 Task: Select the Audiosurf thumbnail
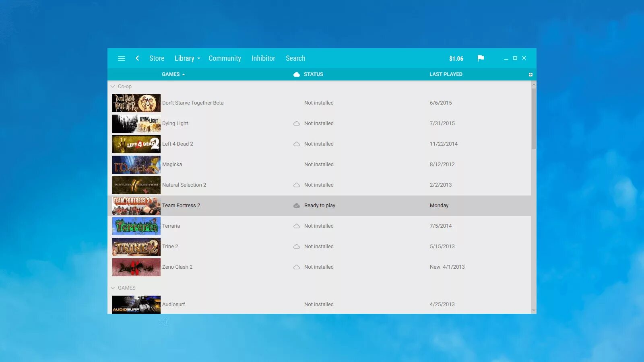136,304
